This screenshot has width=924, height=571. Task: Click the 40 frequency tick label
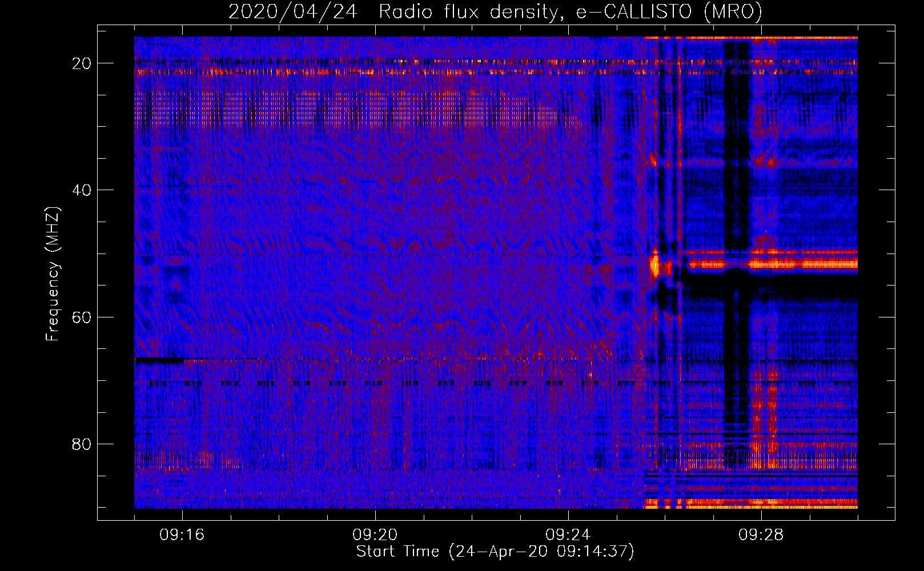click(82, 190)
